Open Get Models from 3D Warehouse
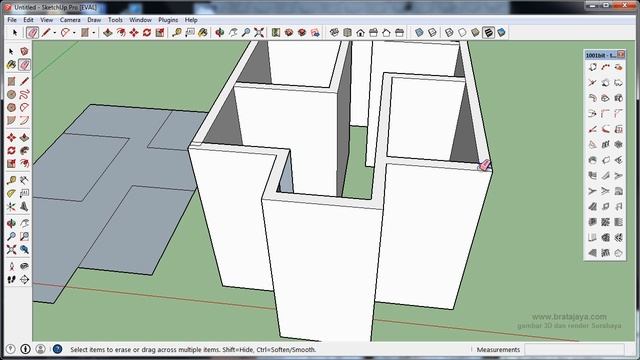The height and width of the screenshot is (360, 640). coord(289,33)
